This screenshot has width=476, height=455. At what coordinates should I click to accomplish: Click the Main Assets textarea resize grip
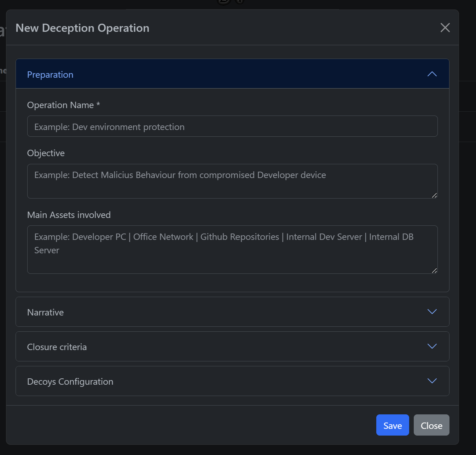[x=434, y=270]
